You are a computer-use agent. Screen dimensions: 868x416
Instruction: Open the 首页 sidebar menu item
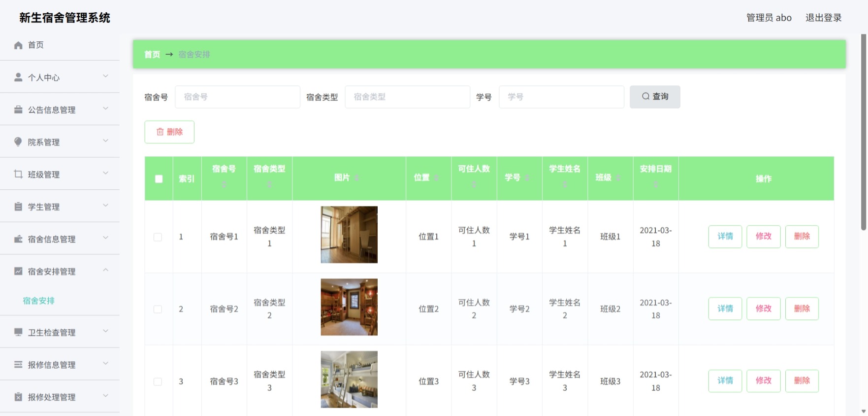pos(60,45)
